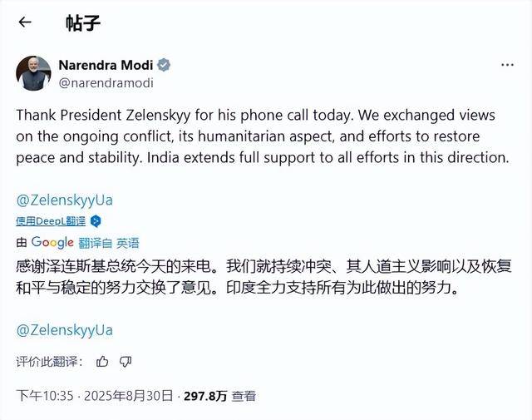Screen dimensions: 532x420
Task: Rate the translation with thumbs down
Action: pyautogui.click(x=126, y=361)
